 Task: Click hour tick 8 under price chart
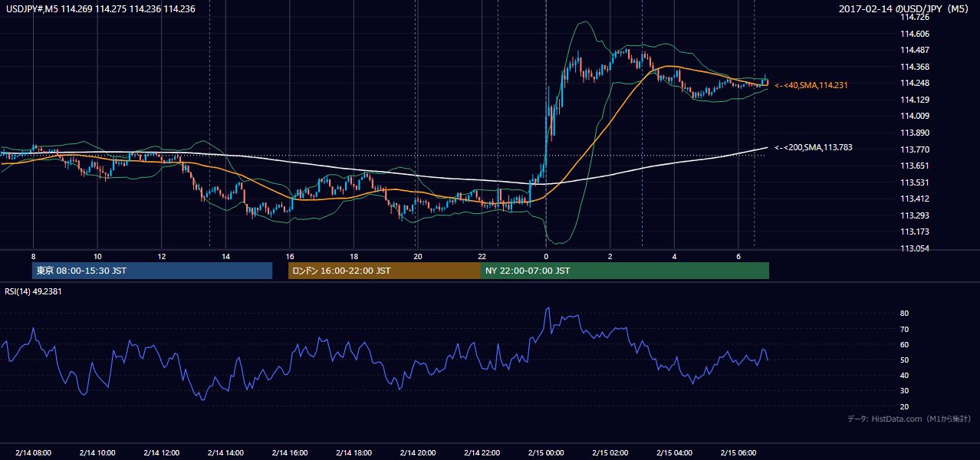33,256
